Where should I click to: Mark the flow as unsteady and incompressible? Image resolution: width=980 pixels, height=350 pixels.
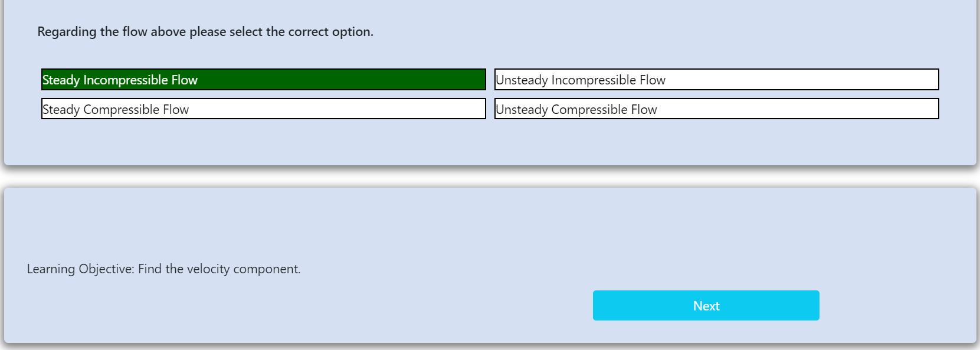tap(716, 80)
